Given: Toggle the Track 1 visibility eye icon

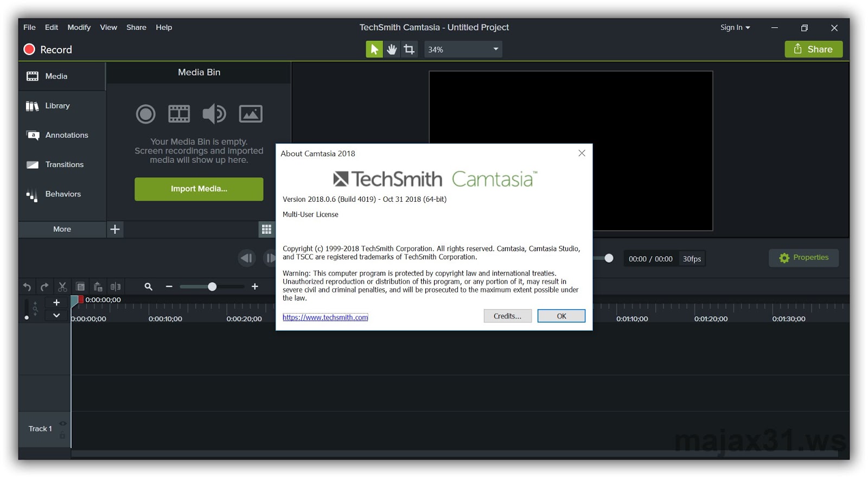Looking at the screenshot, I should pos(63,423).
